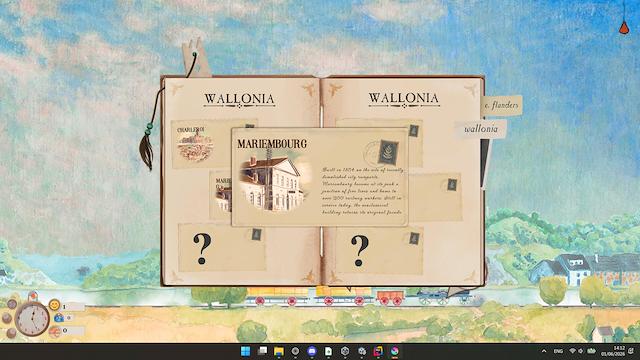Read the Mariembourg description text
640x360 pixels.
(362, 191)
